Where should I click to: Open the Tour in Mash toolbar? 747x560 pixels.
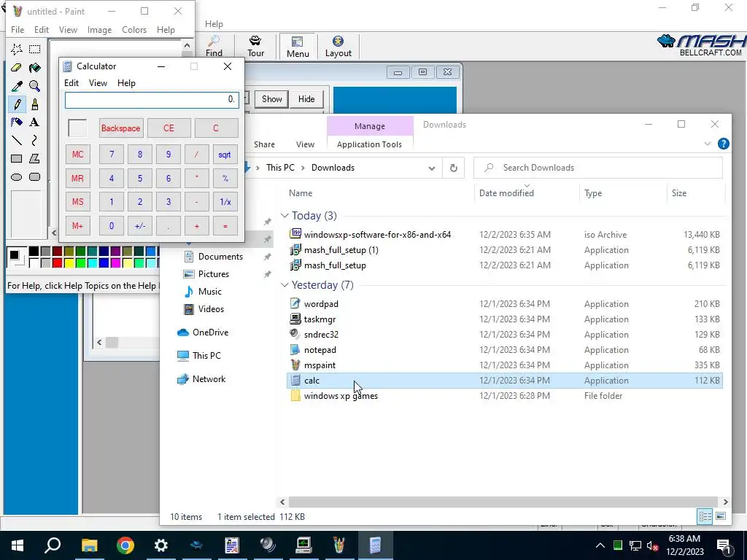(256, 46)
